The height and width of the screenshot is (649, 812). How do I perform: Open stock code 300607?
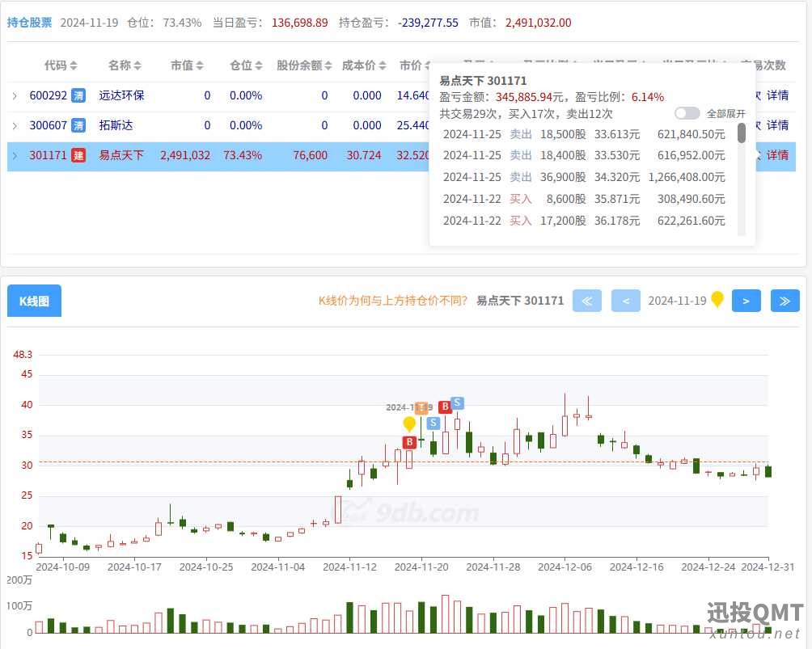point(49,126)
